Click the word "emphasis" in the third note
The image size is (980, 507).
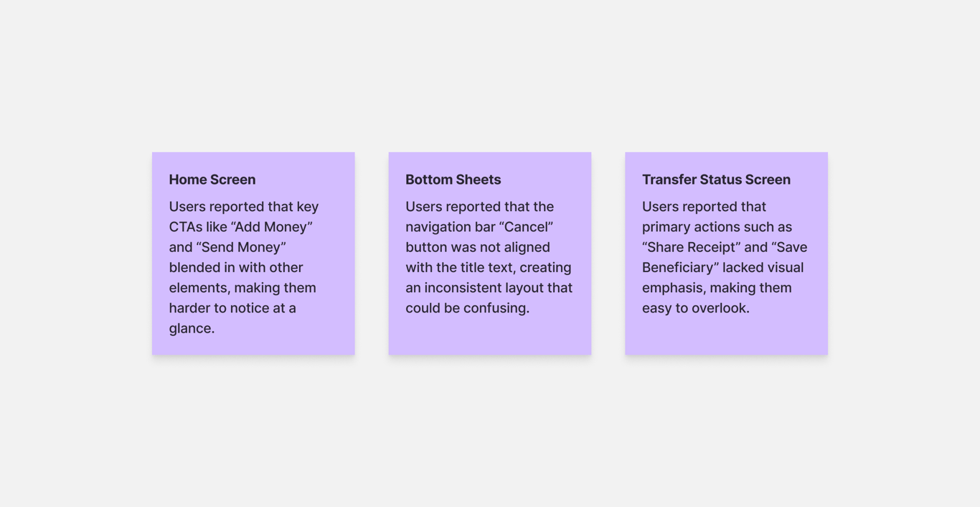pyautogui.click(x=674, y=288)
